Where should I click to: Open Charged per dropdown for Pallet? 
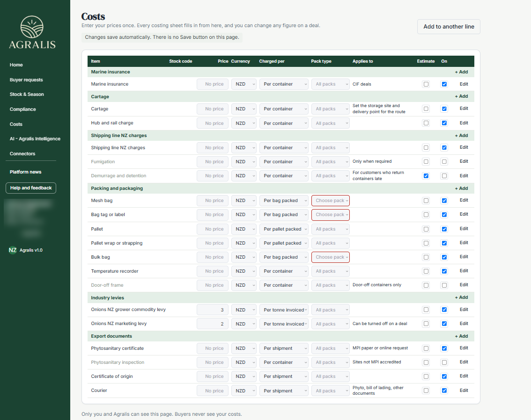tap(284, 229)
